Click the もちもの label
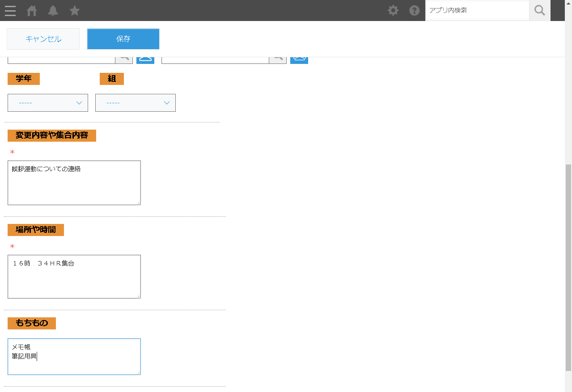 click(32, 323)
